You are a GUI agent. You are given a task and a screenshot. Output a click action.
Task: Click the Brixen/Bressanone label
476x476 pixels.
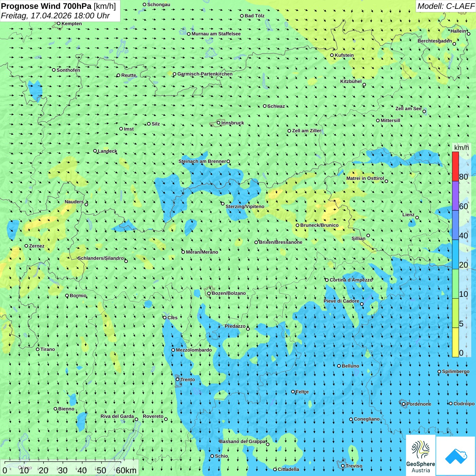(x=280, y=242)
